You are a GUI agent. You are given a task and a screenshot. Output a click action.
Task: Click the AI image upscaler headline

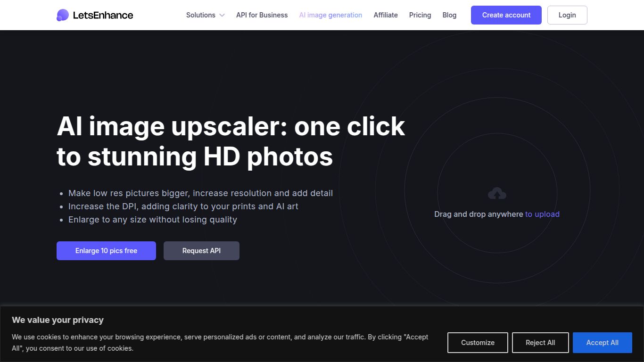coord(231,141)
